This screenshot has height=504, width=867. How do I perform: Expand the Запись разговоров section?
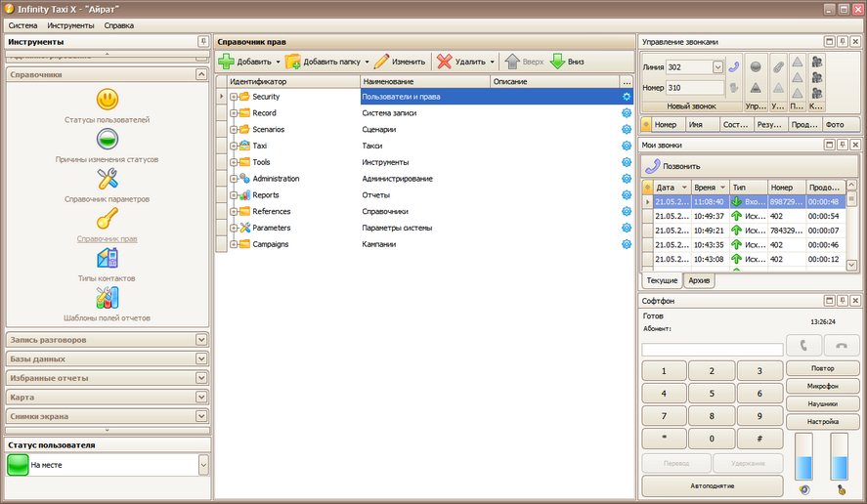pyautogui.click(x=201, y=340)
